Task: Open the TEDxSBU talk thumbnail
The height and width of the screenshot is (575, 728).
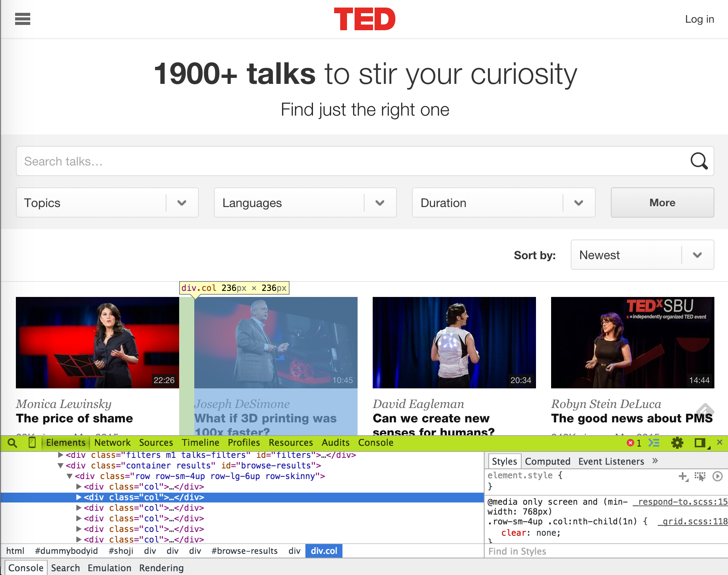Action: click(633, 343)
